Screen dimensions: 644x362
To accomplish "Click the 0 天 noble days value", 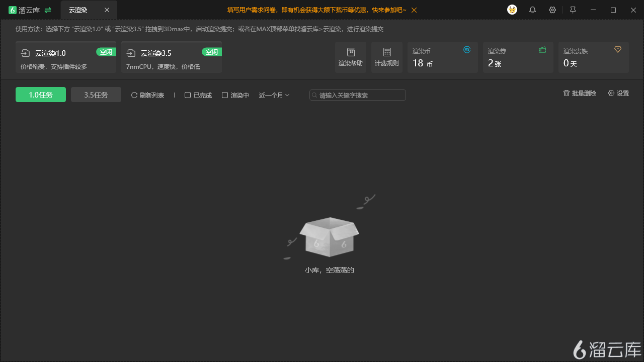I will click(x=570, y=63).
